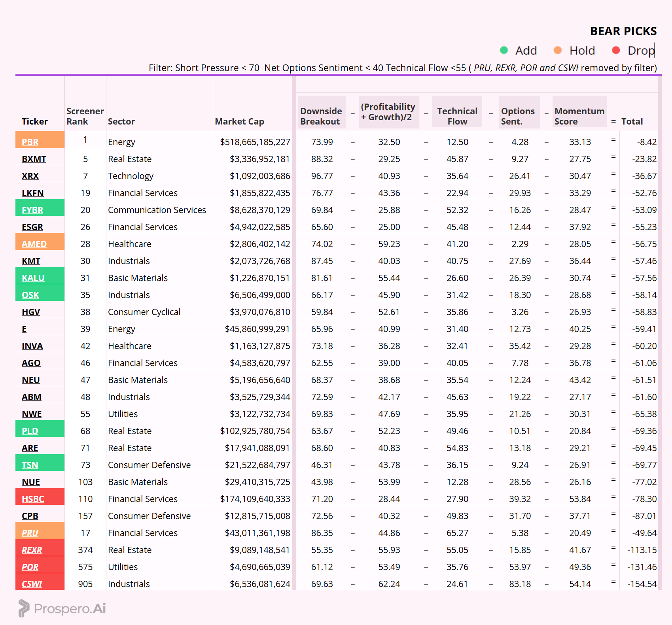Image resolution: width=672 pixels, height=625 pixels.
Task: Select Consumer Cyclical sector cell
Action: pyautogui.click(x=144, y=312)
